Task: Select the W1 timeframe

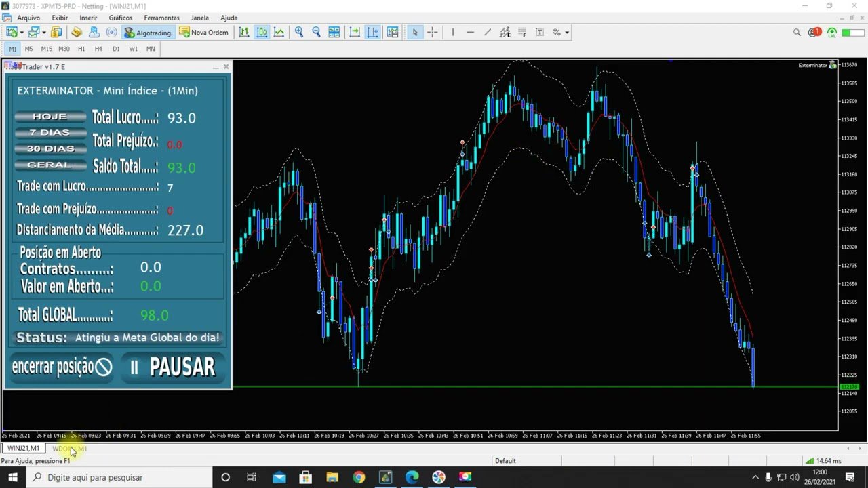Action: click(x=133, y=49)
